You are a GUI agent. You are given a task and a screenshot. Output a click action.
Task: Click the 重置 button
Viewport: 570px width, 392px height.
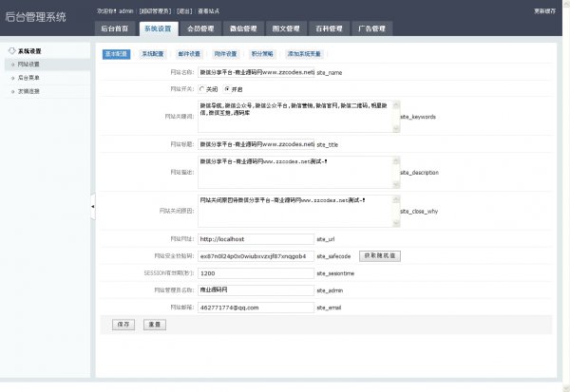155,325
